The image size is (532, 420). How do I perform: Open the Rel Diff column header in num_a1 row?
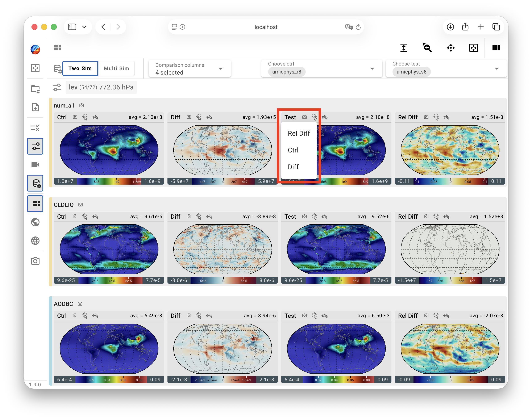pyautogui.click(x=408, y=117)
